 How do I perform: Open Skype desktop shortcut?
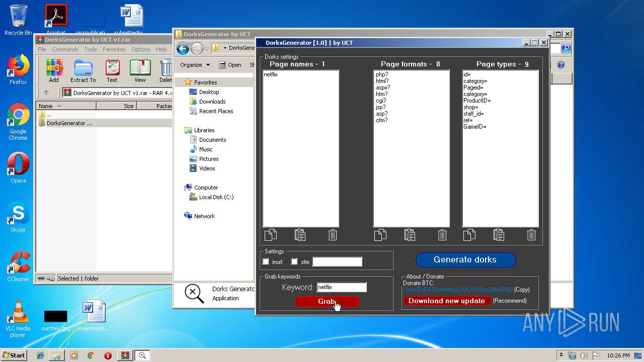[x=18, y=217]
